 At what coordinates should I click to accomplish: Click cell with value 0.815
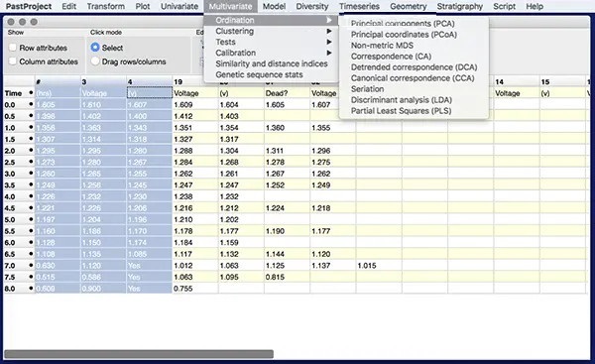tap(287, 277)
